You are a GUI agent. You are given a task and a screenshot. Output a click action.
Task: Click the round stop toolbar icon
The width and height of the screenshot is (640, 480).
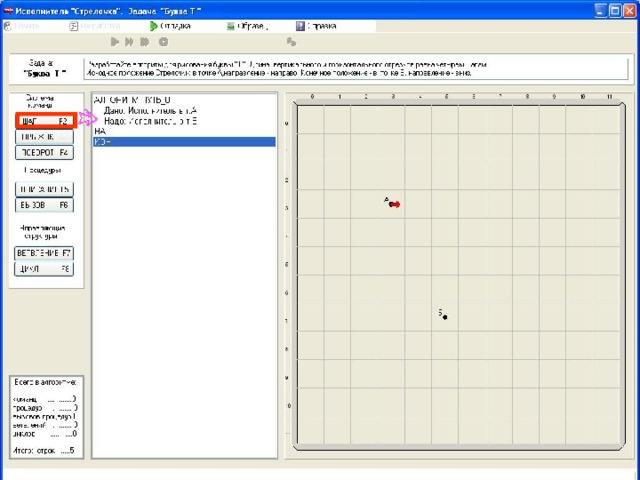coord(164,42)
